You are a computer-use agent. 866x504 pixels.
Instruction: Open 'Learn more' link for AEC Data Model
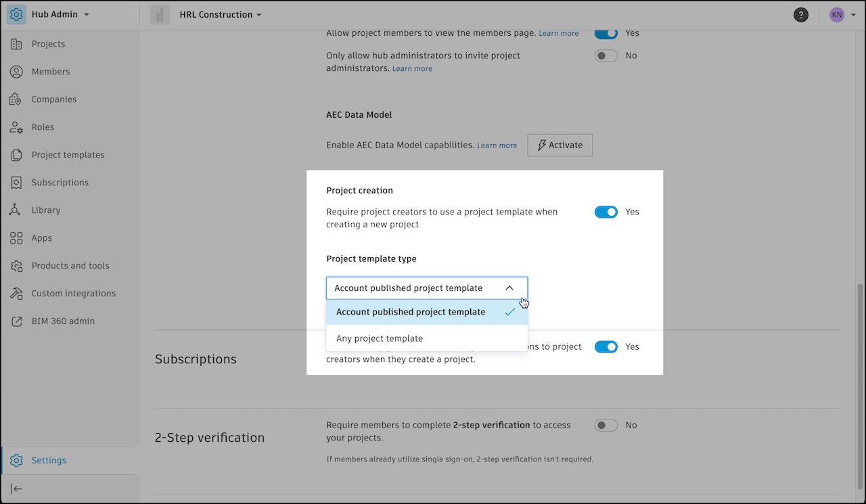pos(497,145)
